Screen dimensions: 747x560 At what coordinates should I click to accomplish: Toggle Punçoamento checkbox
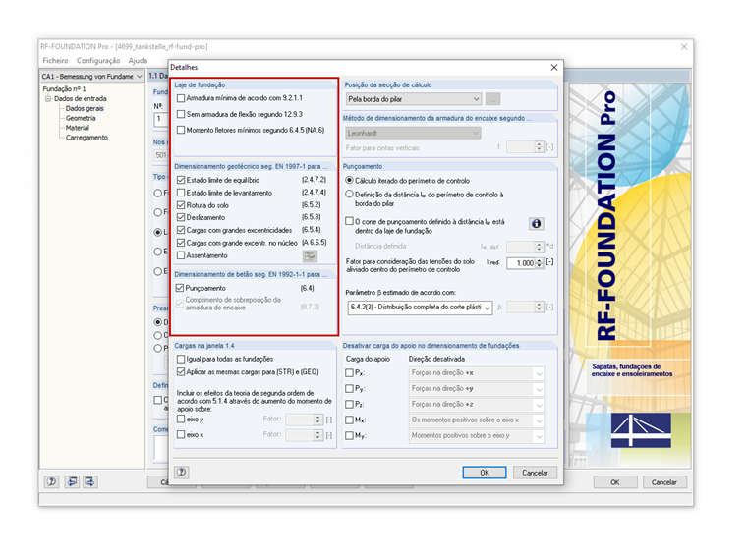point(180,288)
